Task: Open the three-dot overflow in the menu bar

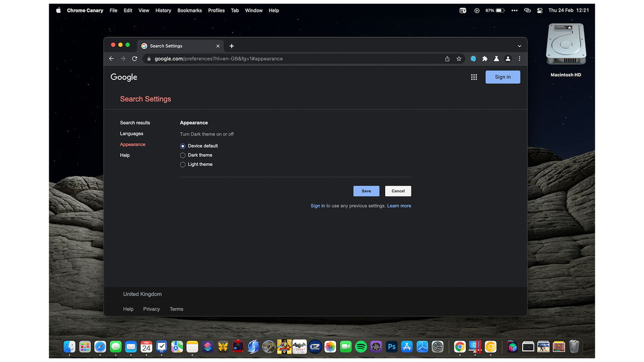Action: [514, 10]
